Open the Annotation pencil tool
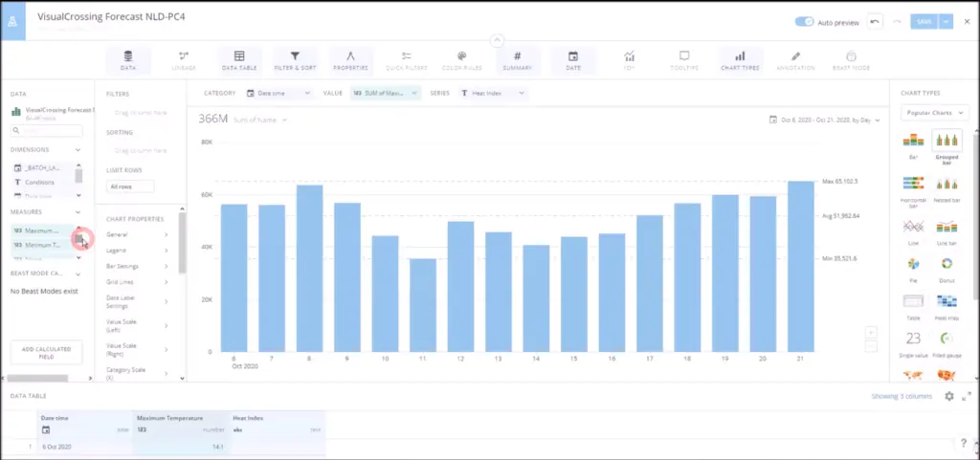980x460 pixels. 795,60
